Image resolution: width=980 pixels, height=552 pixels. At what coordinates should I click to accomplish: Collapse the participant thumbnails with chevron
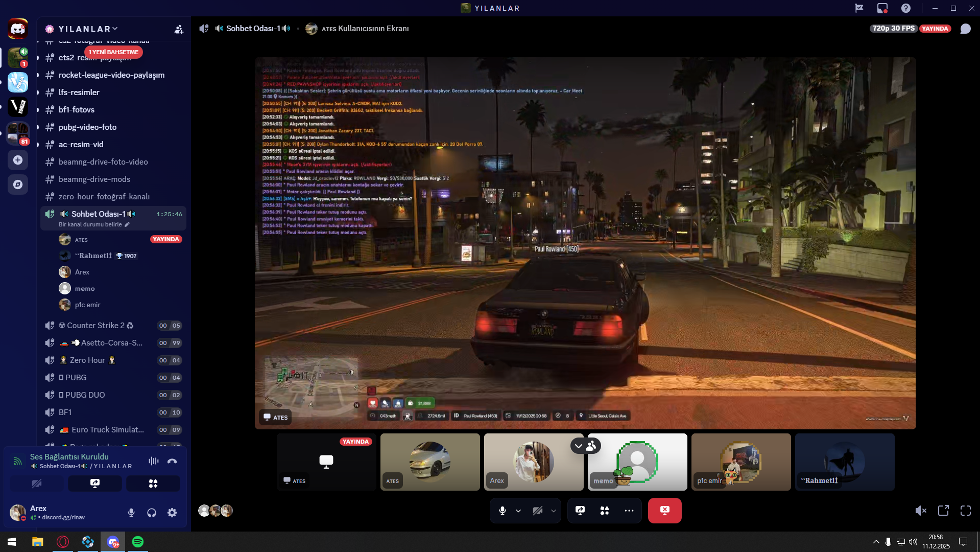pos(578,446)
